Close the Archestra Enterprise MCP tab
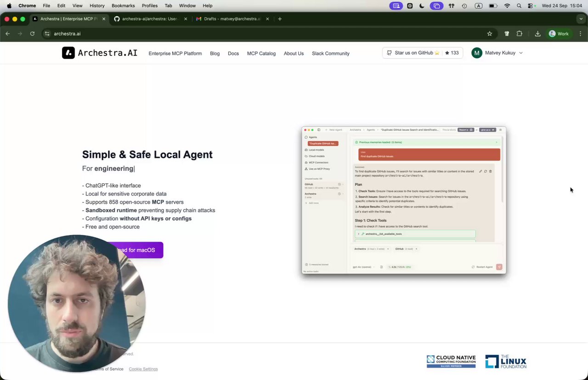The width and height of the screenshot is (588, 380). [x=104, y=19]
